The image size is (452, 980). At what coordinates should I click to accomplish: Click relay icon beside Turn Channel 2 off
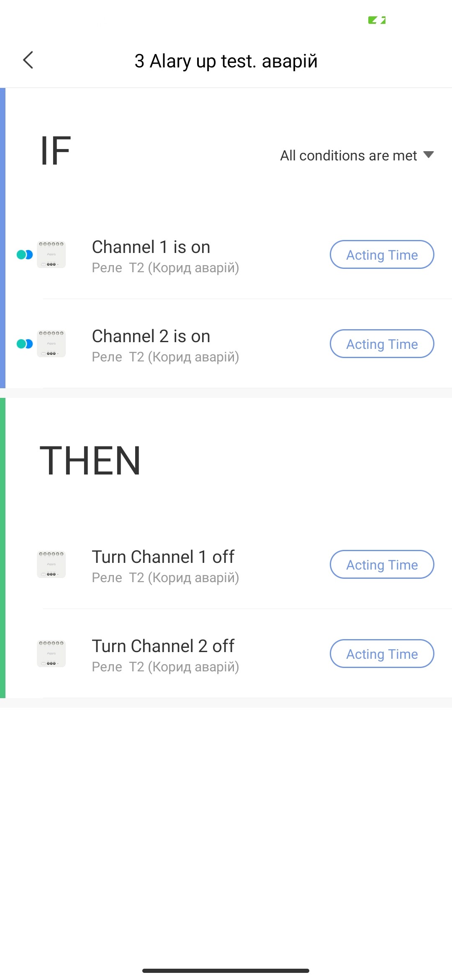click(x=51, y=654)
